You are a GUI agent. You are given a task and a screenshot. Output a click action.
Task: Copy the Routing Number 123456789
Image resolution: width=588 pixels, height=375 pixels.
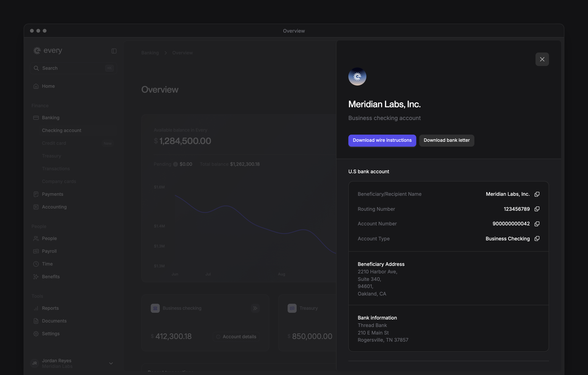click(537, 209)
